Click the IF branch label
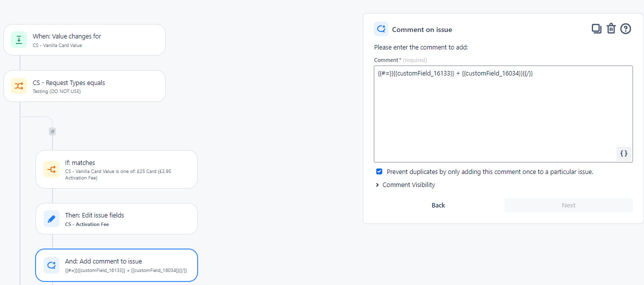Image resolution: width=644 pixels, height=285 pixels. (52, 131)
